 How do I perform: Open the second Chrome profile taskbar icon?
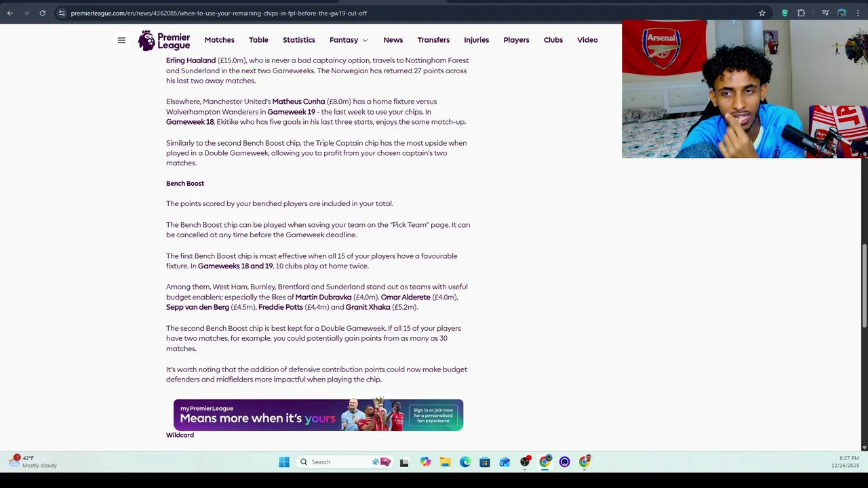[x=585, y=462]
